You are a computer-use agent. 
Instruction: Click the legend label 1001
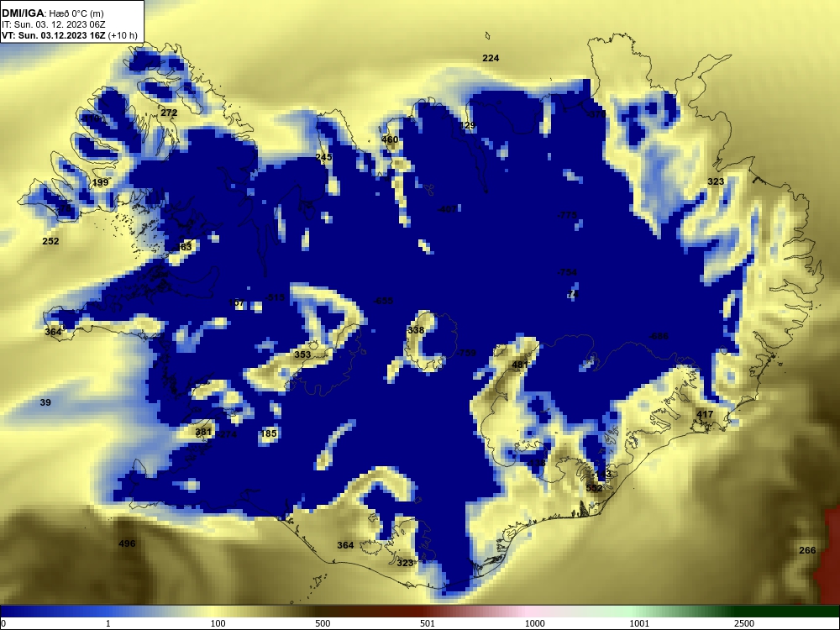click(639, 623)
